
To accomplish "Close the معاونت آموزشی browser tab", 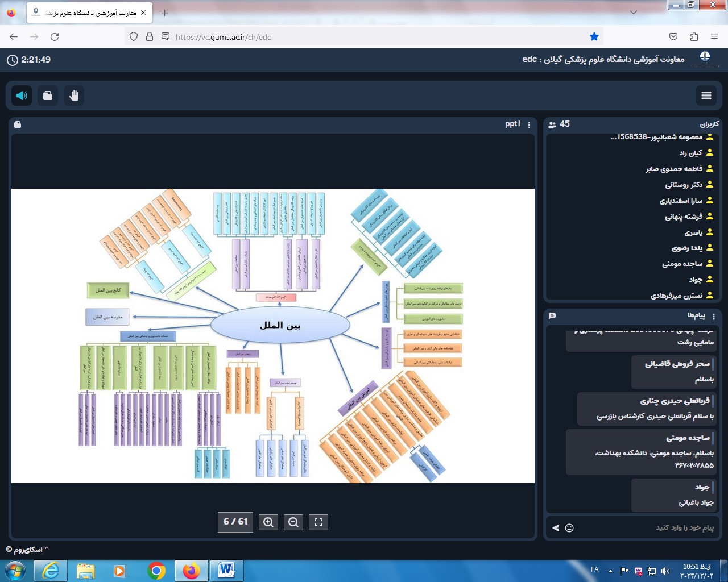I will [x=143, y=13].
